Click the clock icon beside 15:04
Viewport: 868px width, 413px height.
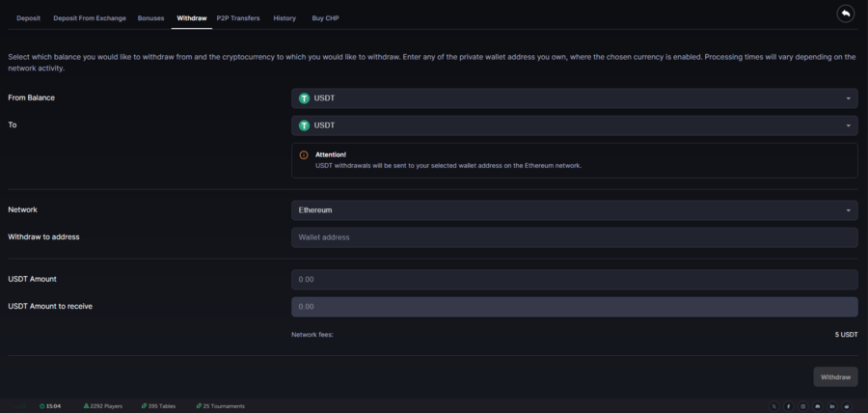42,406
